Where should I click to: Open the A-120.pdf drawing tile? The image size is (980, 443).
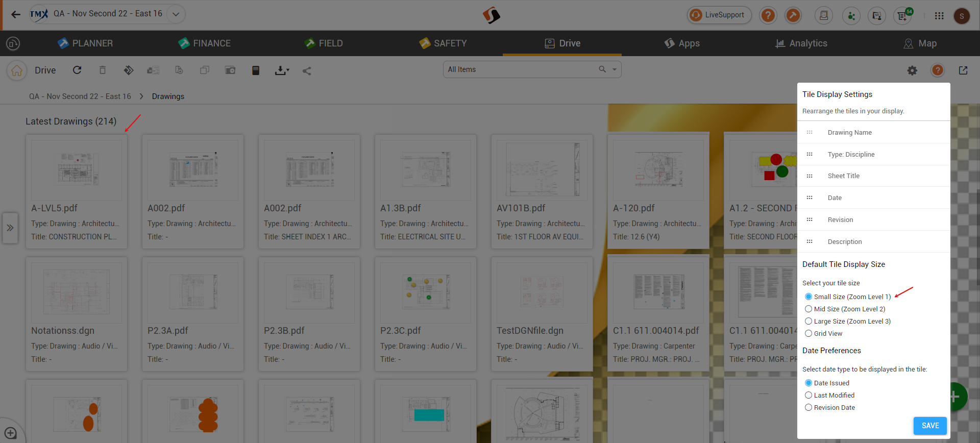click(658, 191)
